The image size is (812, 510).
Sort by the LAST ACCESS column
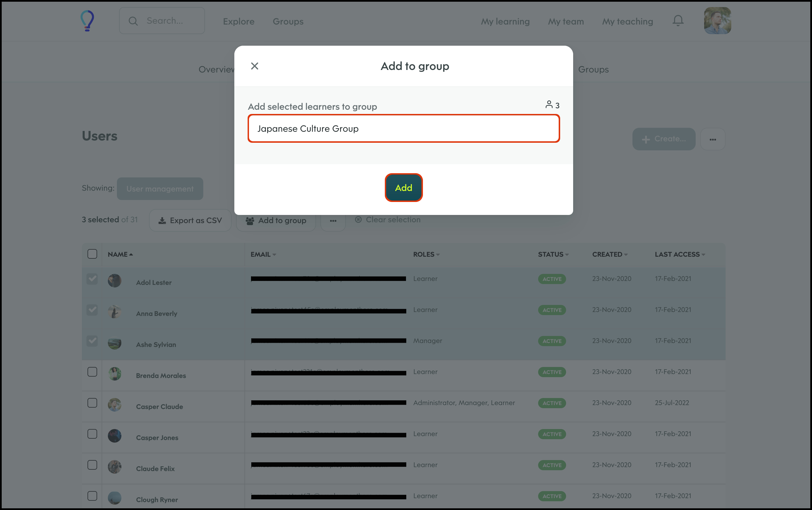[x=680, y=254]
